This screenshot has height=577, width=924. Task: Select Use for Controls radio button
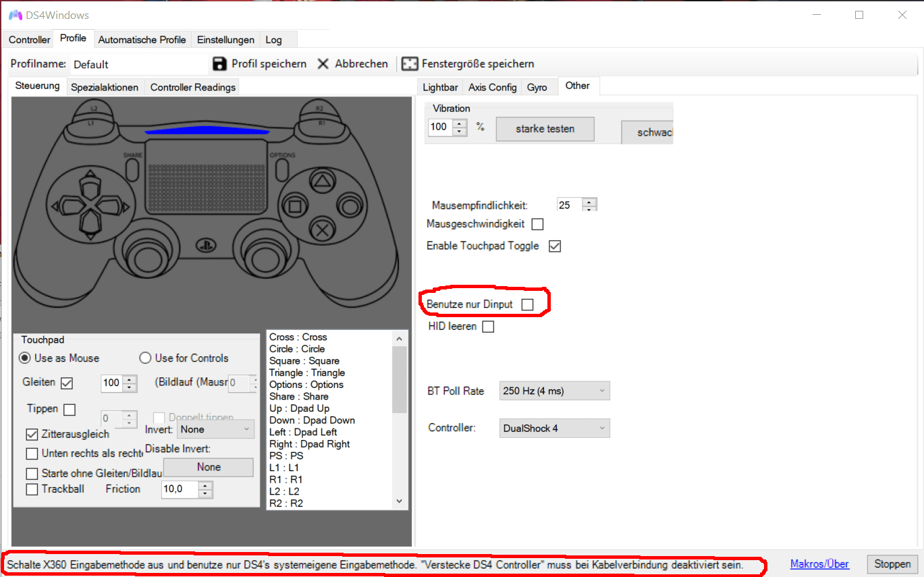click(x=145, y=358)
